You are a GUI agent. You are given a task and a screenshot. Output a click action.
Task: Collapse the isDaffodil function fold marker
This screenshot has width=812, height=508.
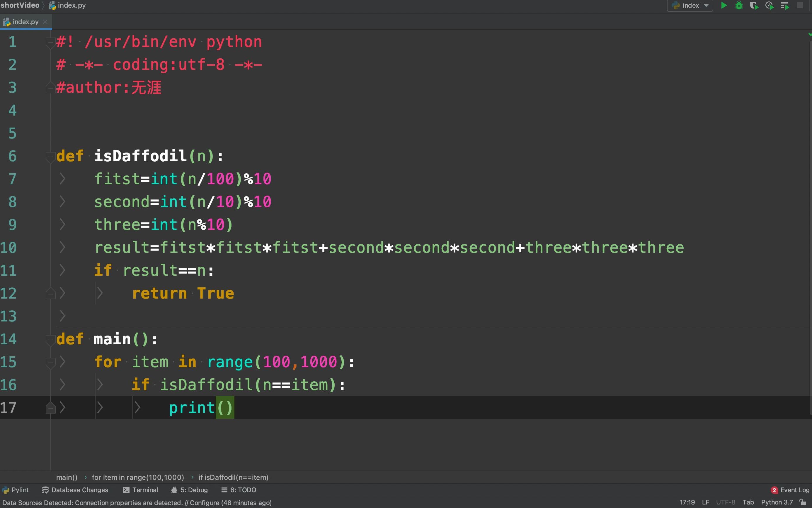(x=50, y=156)
